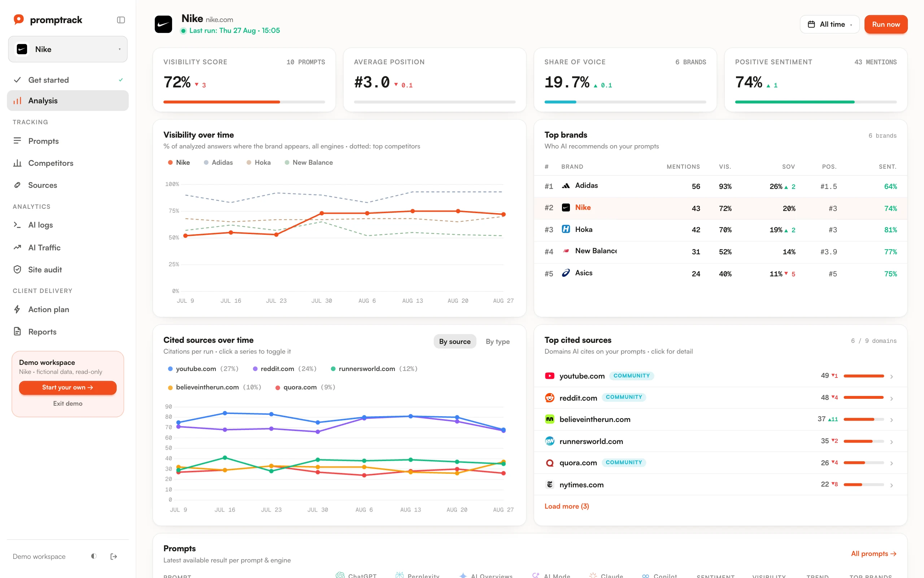
Task: Open Get started in sidebar
Action: [67, 80]
